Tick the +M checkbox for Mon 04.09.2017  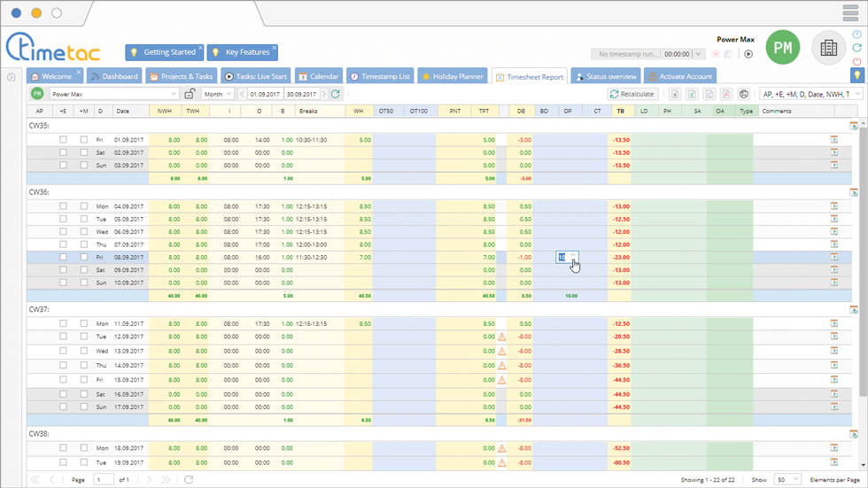click(x=84, y=206)
